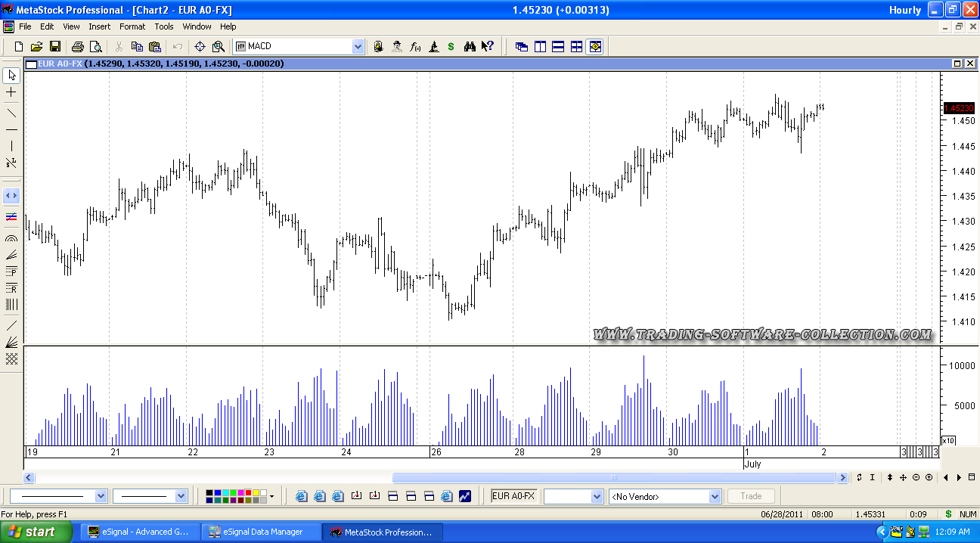Click the Hourly periodicity label

pyautogui.click(x=905, y=10)
